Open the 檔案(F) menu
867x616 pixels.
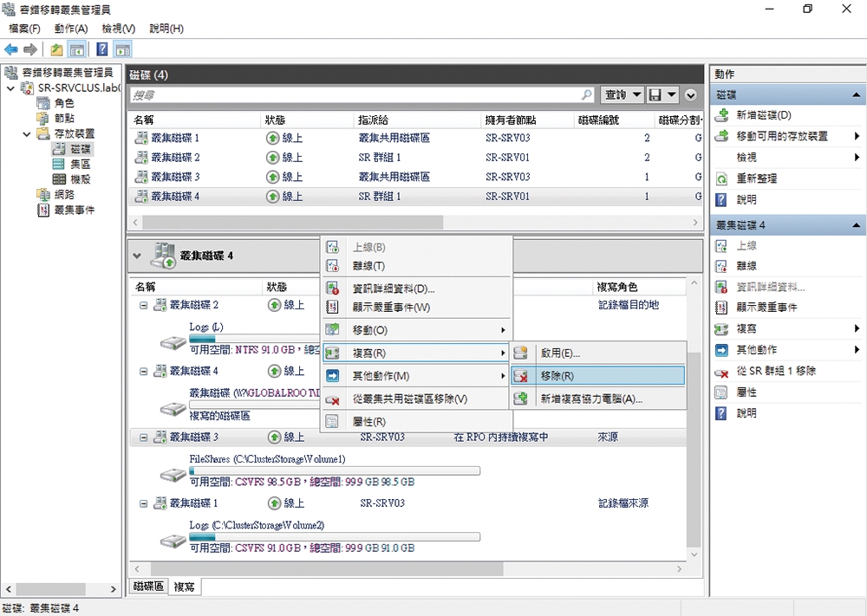(x=25, y=29)
